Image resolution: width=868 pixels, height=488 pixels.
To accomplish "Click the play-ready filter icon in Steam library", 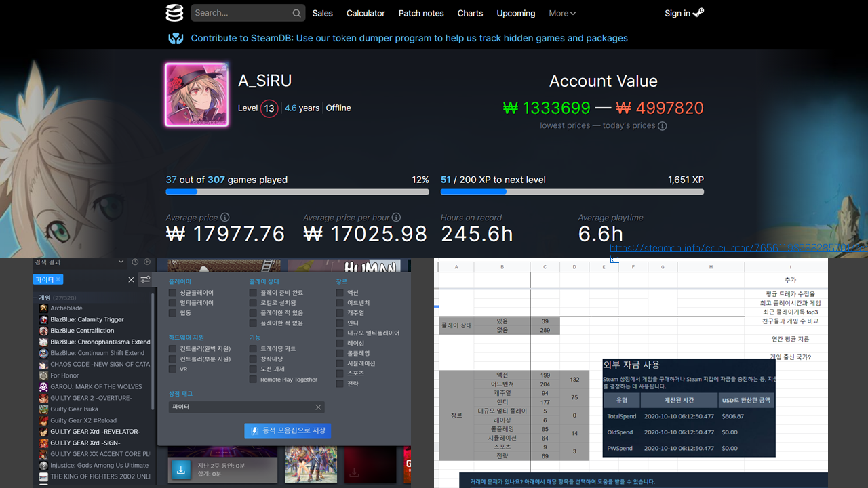I will pos(147,262).
